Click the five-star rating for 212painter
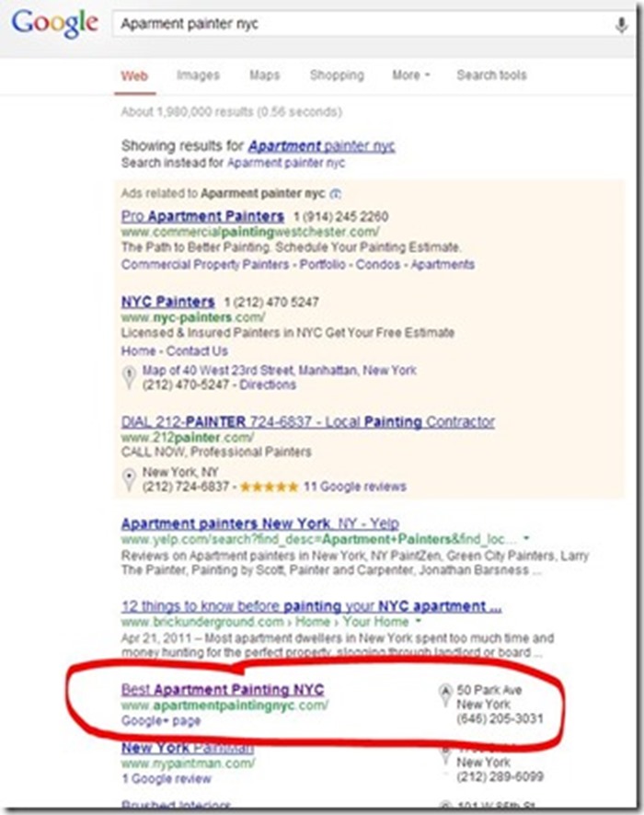The image size is (644, 815). pos(269,487)
